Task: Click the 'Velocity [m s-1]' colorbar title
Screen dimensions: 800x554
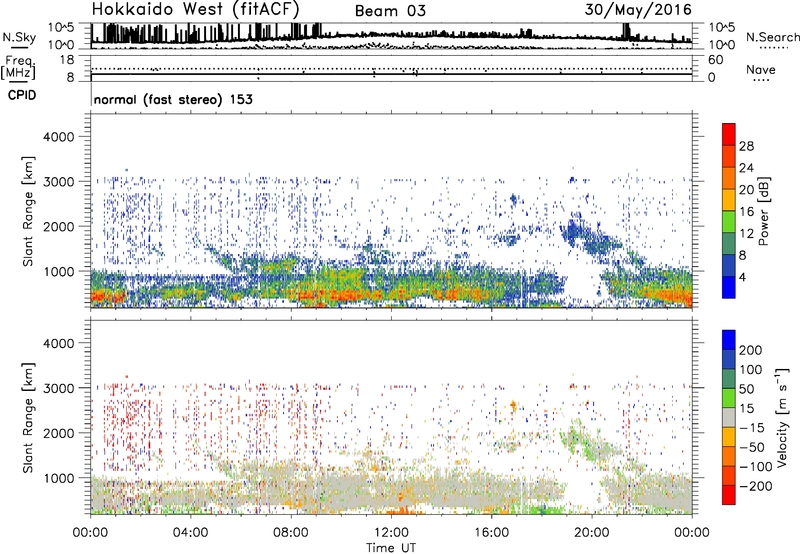Action: pos(782,417)
